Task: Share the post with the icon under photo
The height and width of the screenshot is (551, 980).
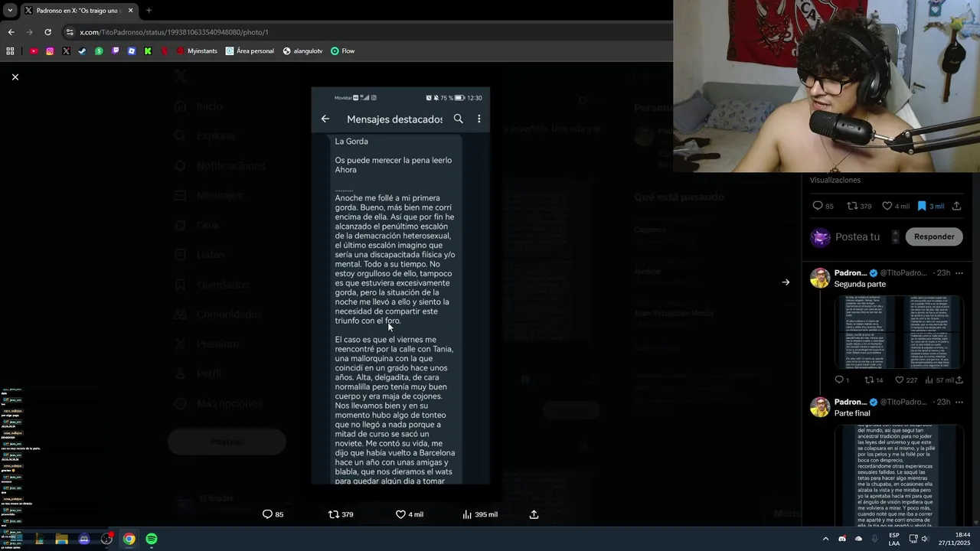Action: tap(534, 514)
